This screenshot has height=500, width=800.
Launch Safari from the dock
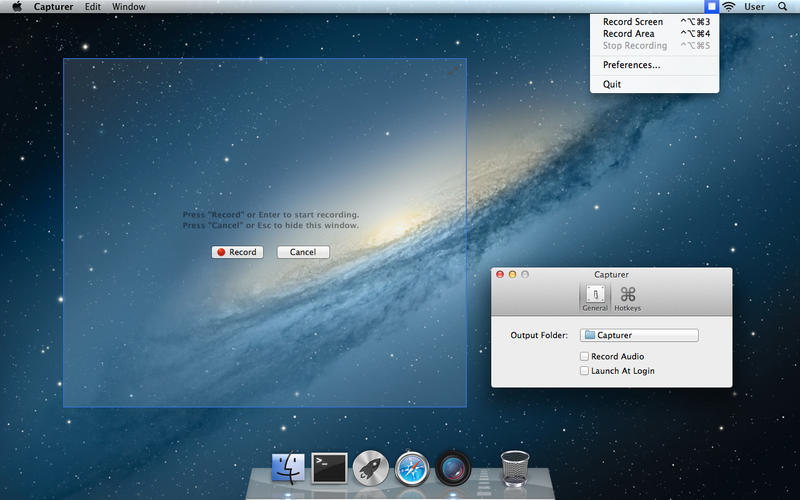coord(412,467)
